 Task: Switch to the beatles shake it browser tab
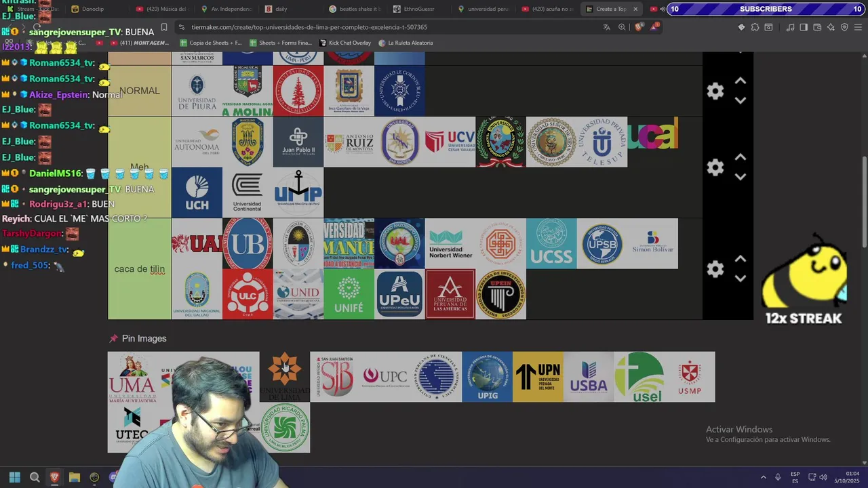pos(355,9)
